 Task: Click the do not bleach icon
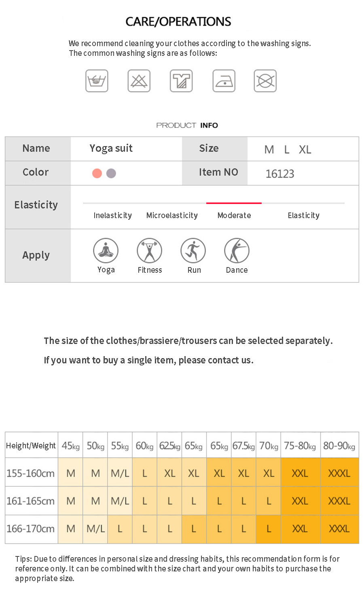pos(139,81)
